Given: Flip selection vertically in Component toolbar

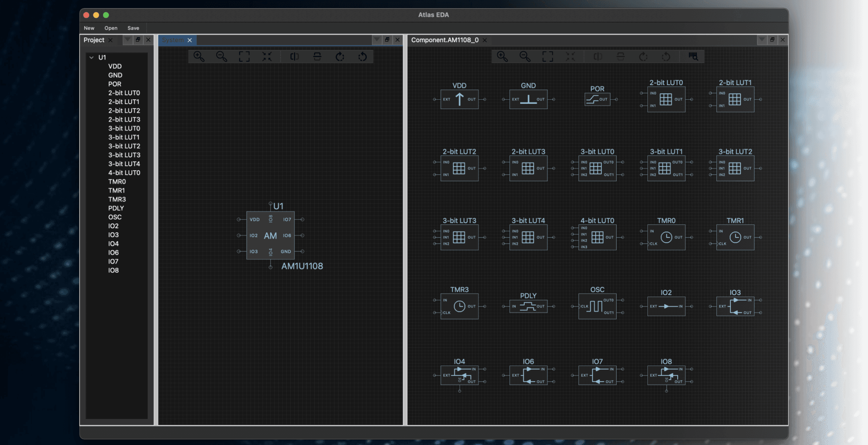Looking at the screenshot, I should pos(621,57).
